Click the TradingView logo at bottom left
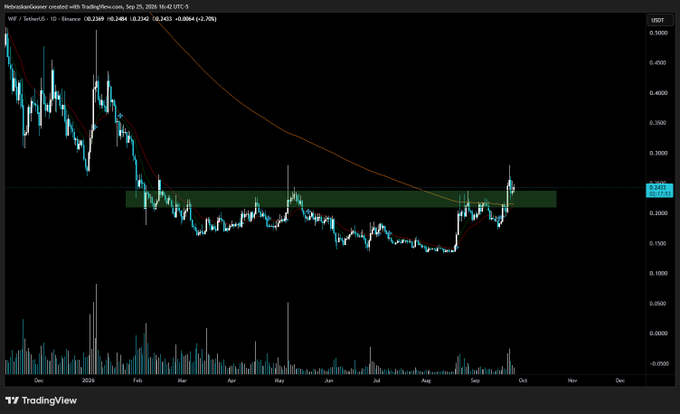 [x=41, y=401]
